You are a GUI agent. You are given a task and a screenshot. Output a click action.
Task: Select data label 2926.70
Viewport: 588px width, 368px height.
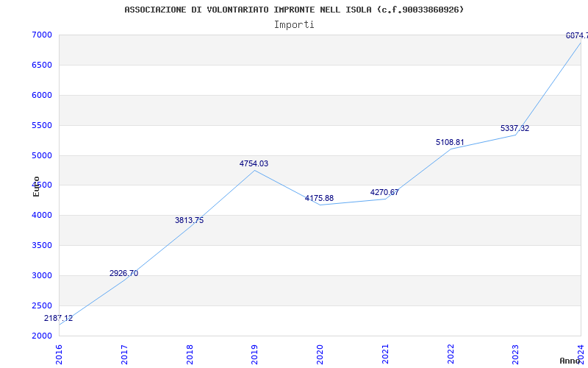coord(123,273)
